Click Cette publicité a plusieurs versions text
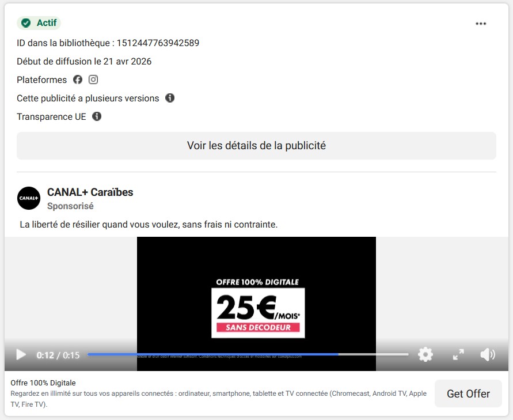Screen dimensions: 513x420 coord(88,98)
